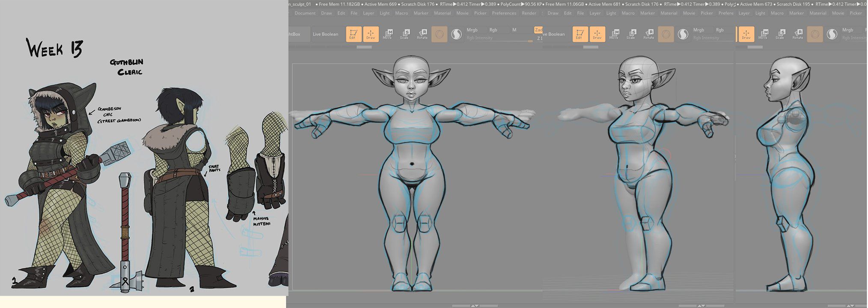868x308 pixels.
Task: Select Move mode in the left ZBrush window
Action: 388,34
